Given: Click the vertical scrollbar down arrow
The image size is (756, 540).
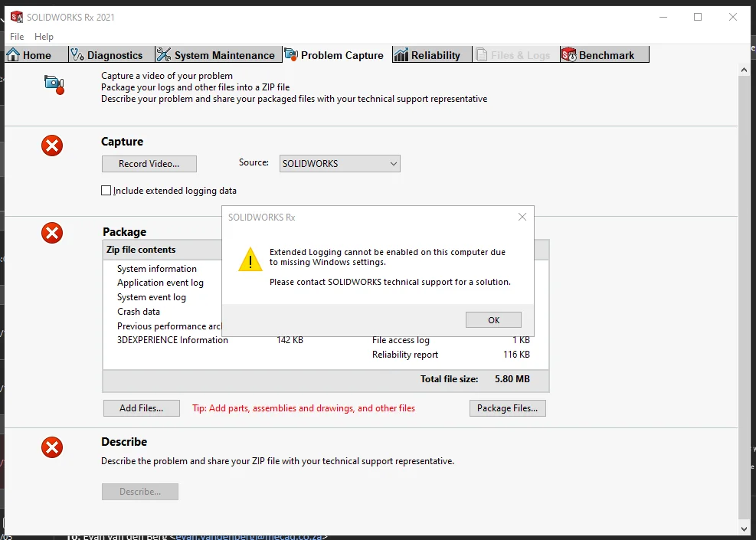Looking at the screenshot, I should click(744, 529).
